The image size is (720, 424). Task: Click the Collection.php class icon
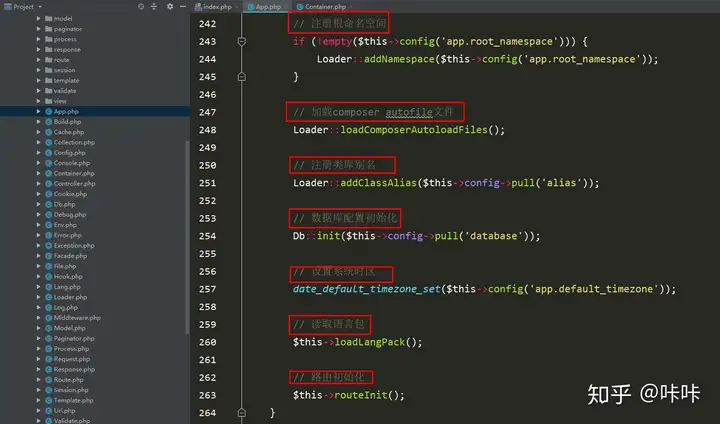[49, 142]
